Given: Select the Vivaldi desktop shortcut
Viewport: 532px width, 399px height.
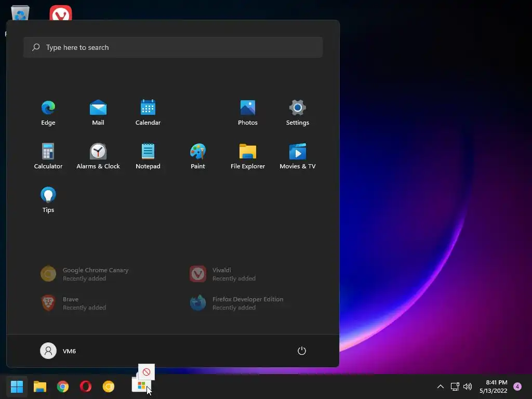Looking at the screenshot, I should (61, 13).
